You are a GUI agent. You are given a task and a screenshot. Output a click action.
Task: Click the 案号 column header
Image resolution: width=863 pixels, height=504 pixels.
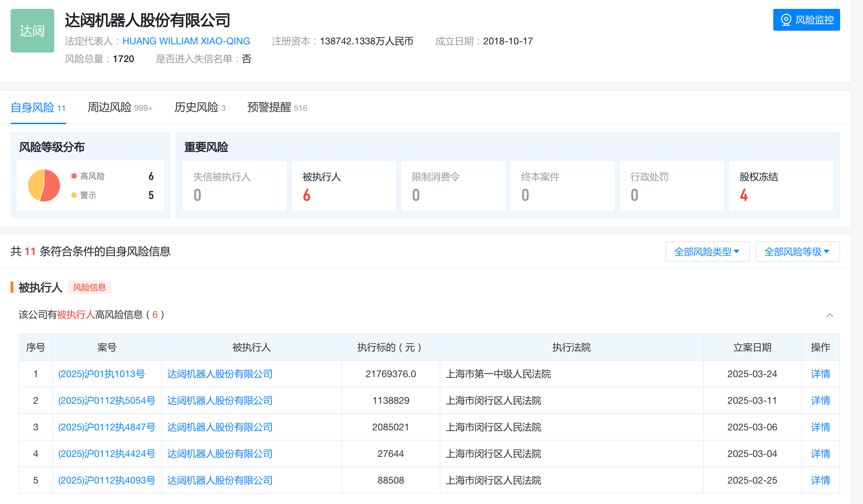coord(107,347)
